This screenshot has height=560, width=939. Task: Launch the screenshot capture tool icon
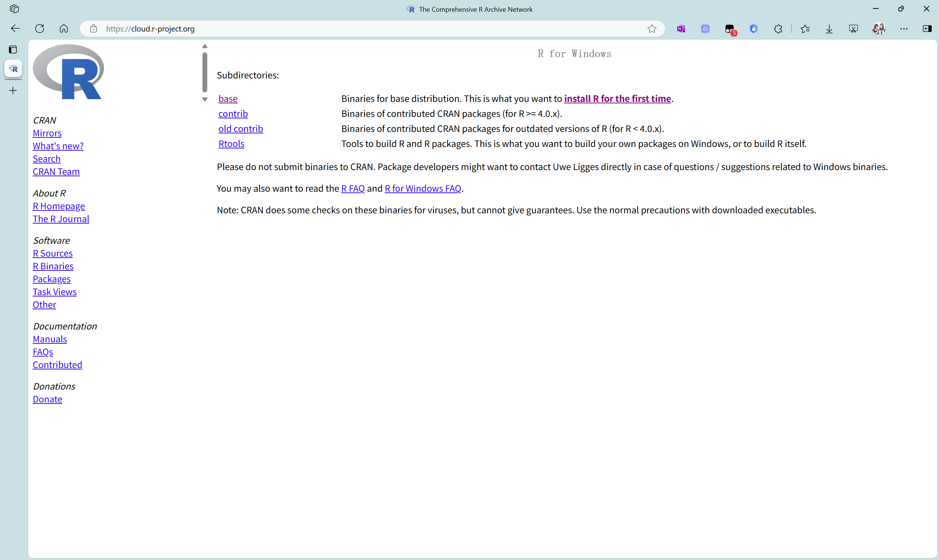(853, 29)
